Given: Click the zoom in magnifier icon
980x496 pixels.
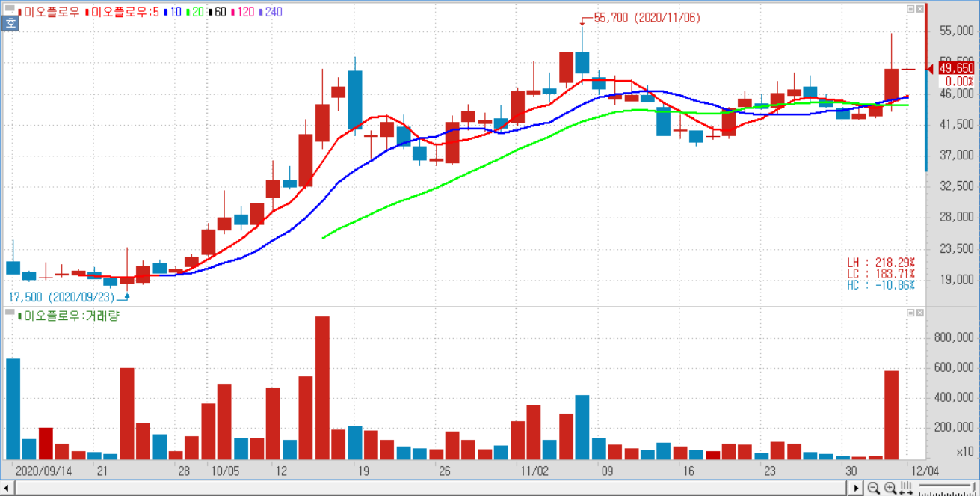Looking at the screenshot, I should [890, 489].
